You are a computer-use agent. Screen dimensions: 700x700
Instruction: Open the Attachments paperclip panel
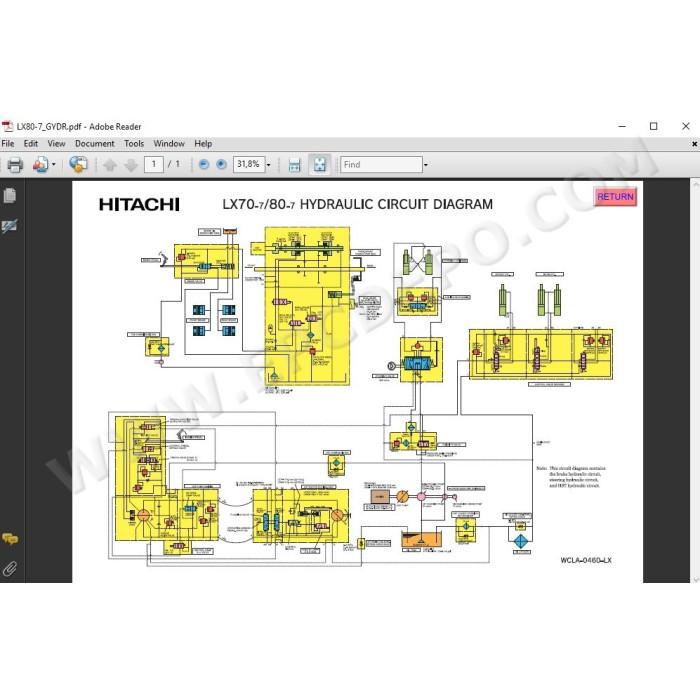pos(10,569)
